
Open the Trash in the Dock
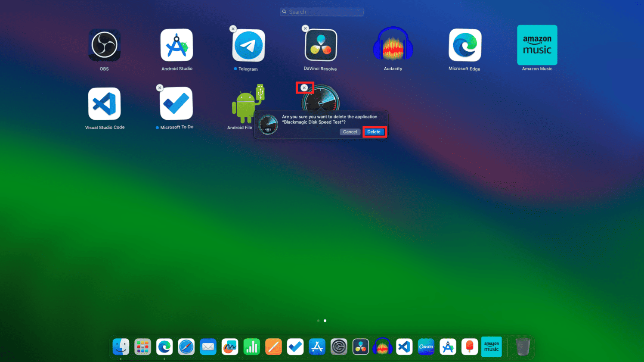click(x=522, y=346)
